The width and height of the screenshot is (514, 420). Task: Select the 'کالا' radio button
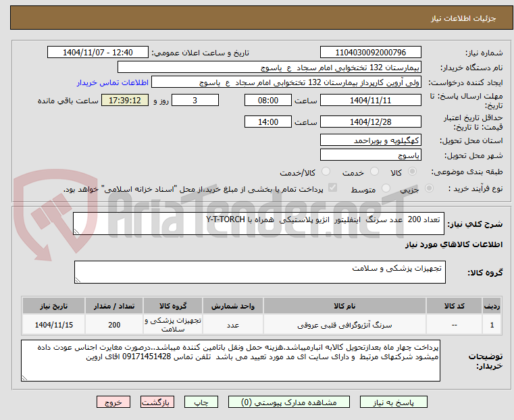(412, 172)
